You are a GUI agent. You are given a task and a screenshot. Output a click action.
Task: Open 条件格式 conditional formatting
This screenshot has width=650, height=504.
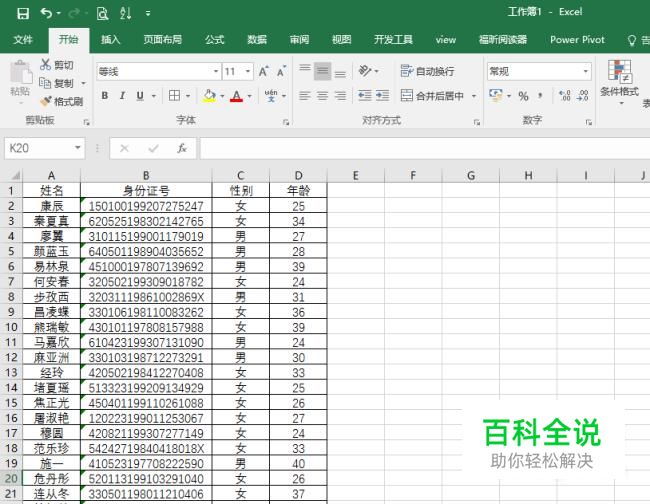(x=619, y=82)
